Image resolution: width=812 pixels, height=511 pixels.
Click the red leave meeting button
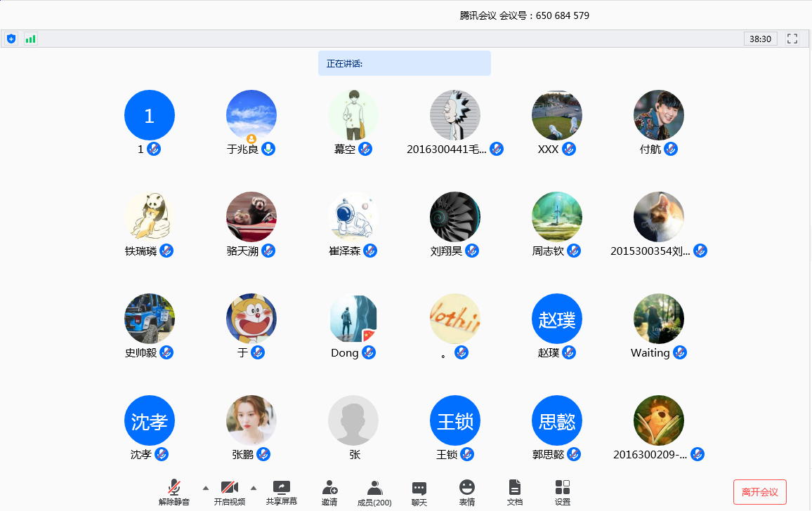759,492
